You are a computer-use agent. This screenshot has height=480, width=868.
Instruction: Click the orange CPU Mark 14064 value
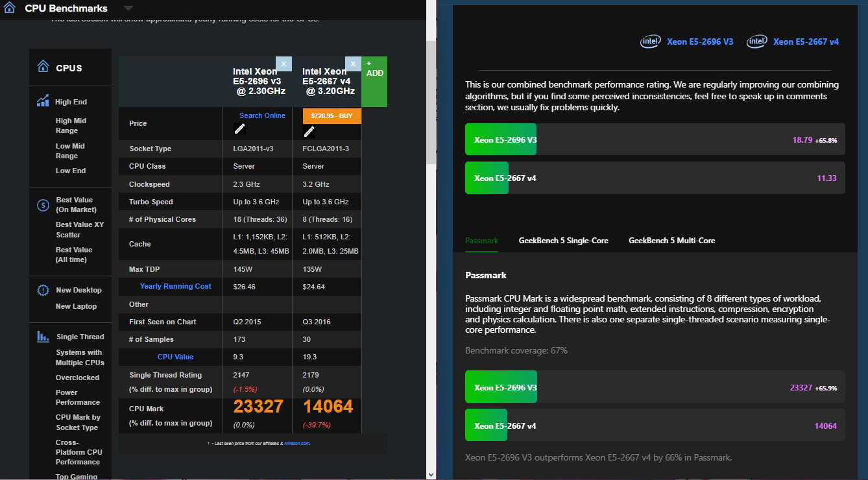coord(328,407)
